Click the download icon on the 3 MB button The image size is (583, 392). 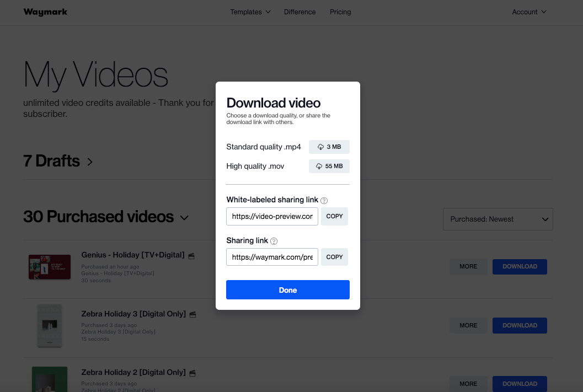coord(320,147)
